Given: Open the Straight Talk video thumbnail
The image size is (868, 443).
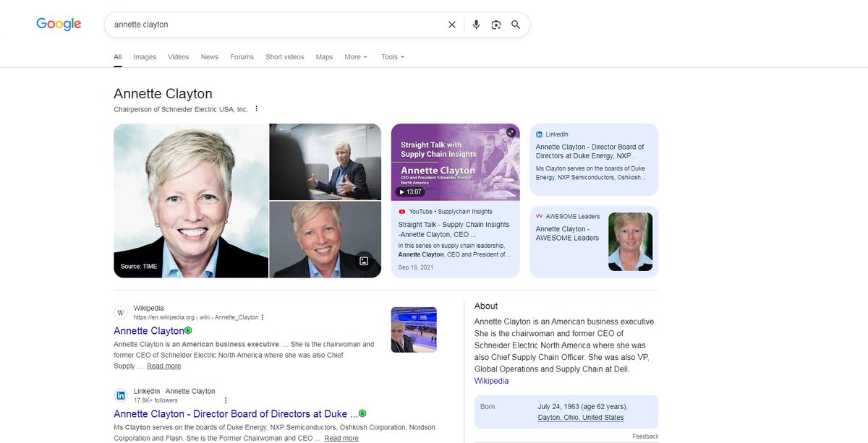Looking at the screenshot, I should (455, 162).
